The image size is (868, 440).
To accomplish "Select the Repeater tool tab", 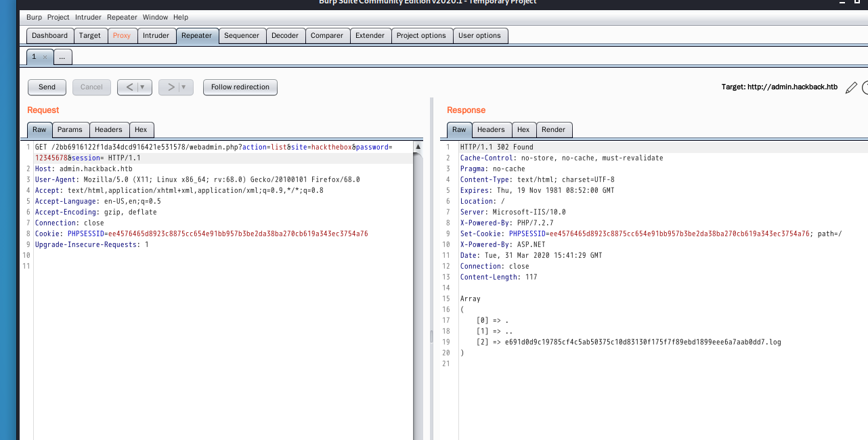I will coord(197,36).
